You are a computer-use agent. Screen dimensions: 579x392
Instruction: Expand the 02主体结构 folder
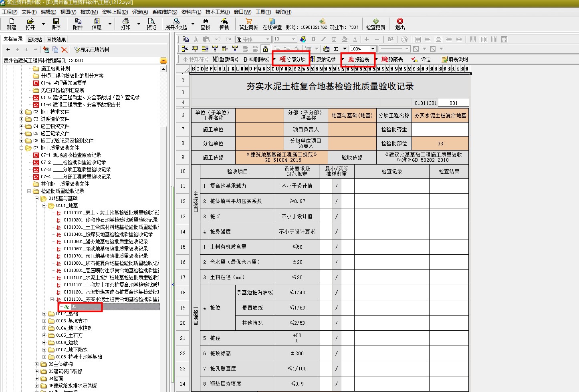click(37, 364)
